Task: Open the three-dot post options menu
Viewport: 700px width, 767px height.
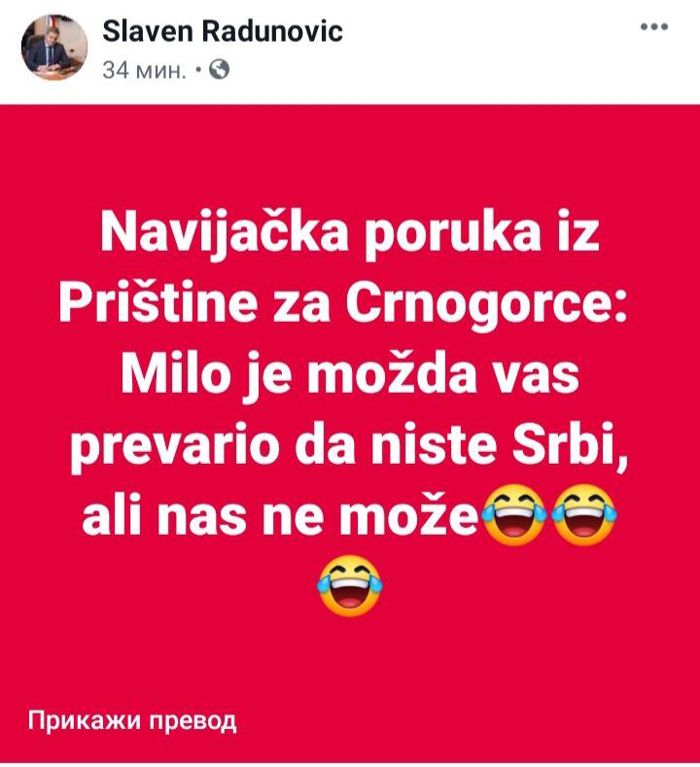Action: (x=654, y=27)
